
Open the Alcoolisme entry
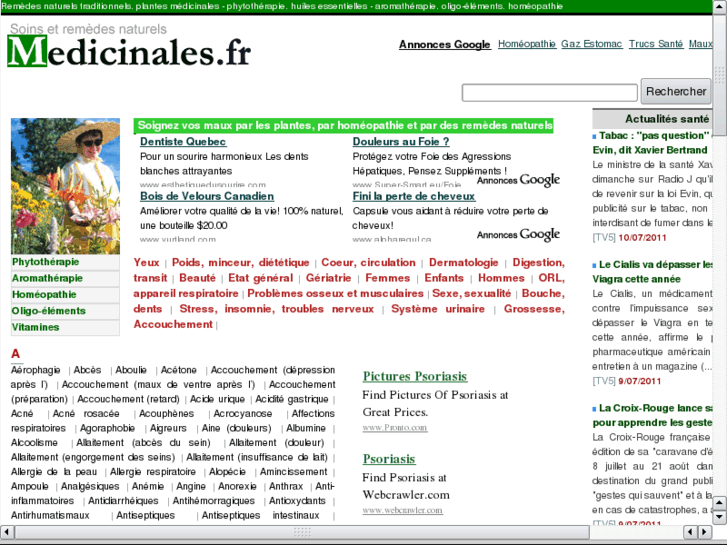pos(34,443)
